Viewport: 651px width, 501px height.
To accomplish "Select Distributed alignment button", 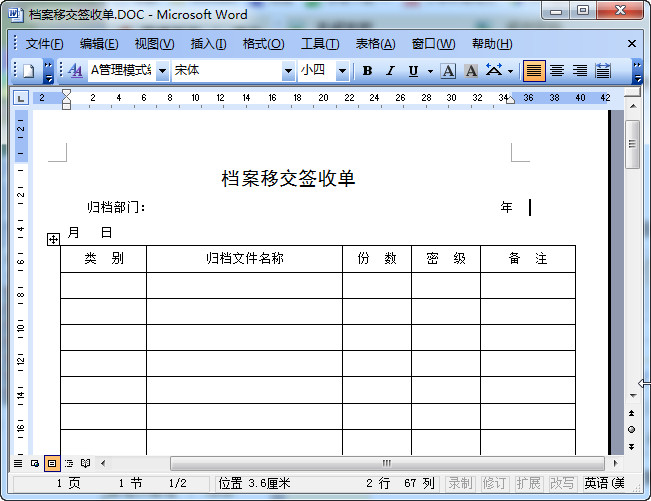I will coord(603,71).
